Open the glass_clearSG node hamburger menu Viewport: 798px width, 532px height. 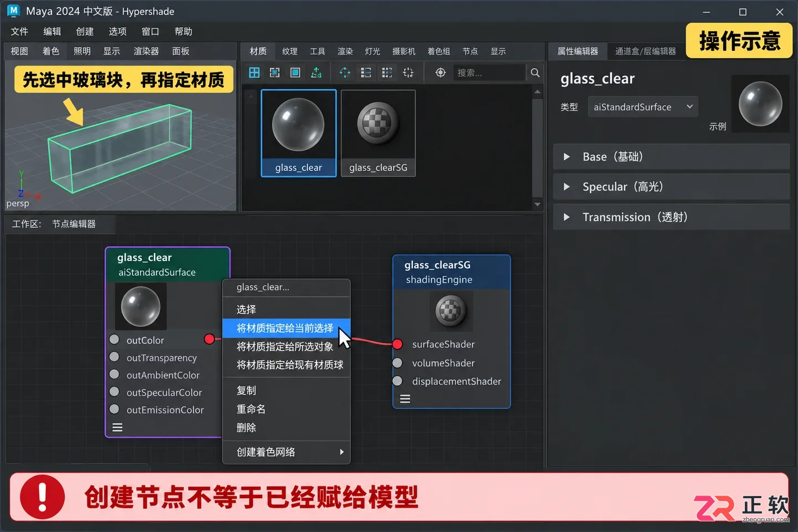click(x=405, y=399)
